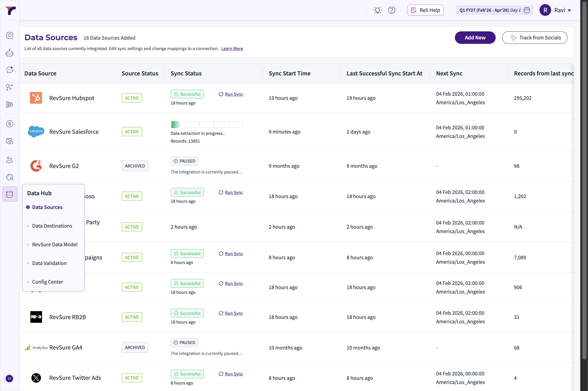Open the Data Hub database sidebar icon

pyautogui.click(x=10, y=194)
